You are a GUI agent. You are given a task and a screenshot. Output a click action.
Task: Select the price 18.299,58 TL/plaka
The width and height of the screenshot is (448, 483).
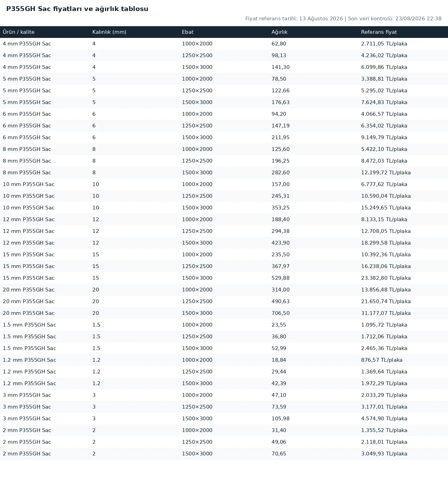(386, 243)
